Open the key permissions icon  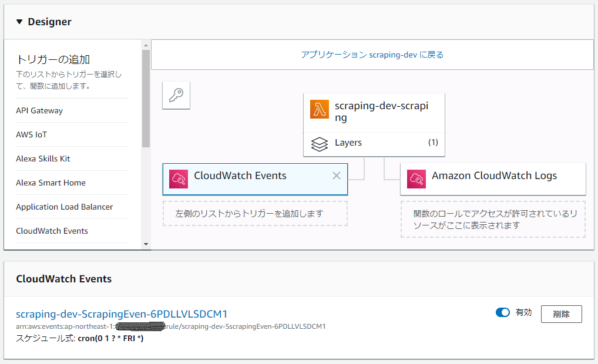[x=176, y=95]
